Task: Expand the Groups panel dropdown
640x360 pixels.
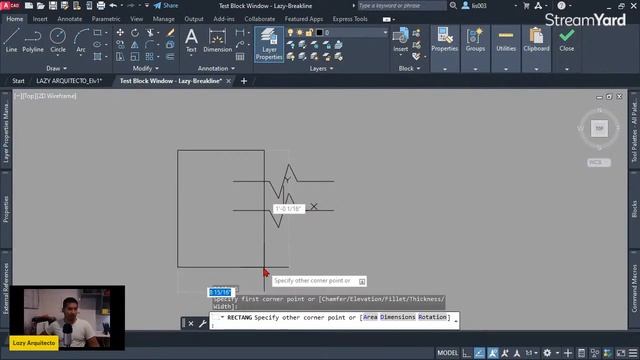Action: (x=475, y=69)
